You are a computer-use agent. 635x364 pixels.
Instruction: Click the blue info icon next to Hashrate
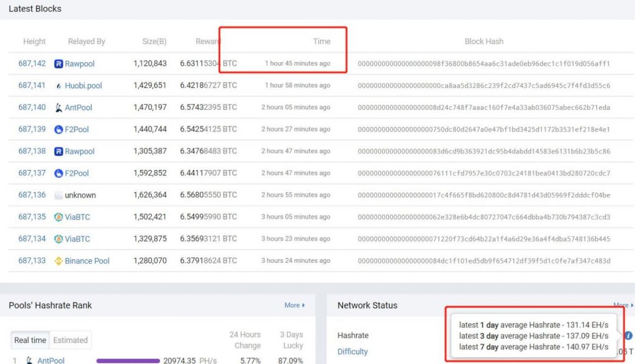coord(628,335)
